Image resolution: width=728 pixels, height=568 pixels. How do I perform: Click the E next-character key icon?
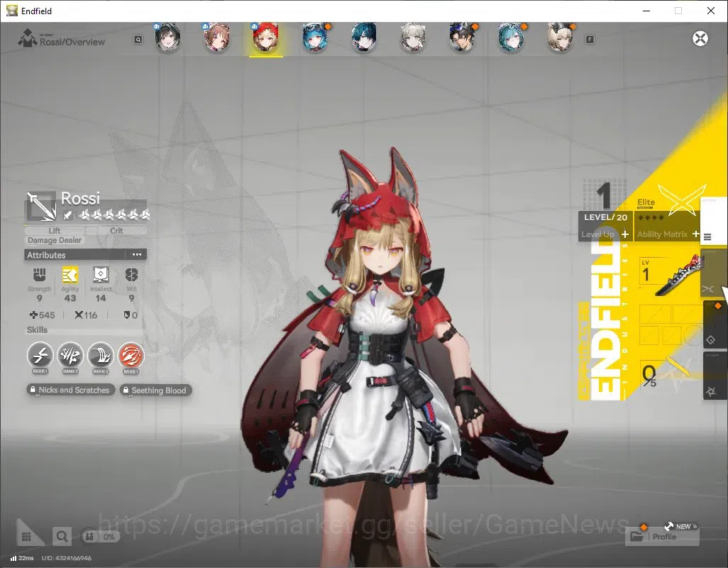[590, 40]
